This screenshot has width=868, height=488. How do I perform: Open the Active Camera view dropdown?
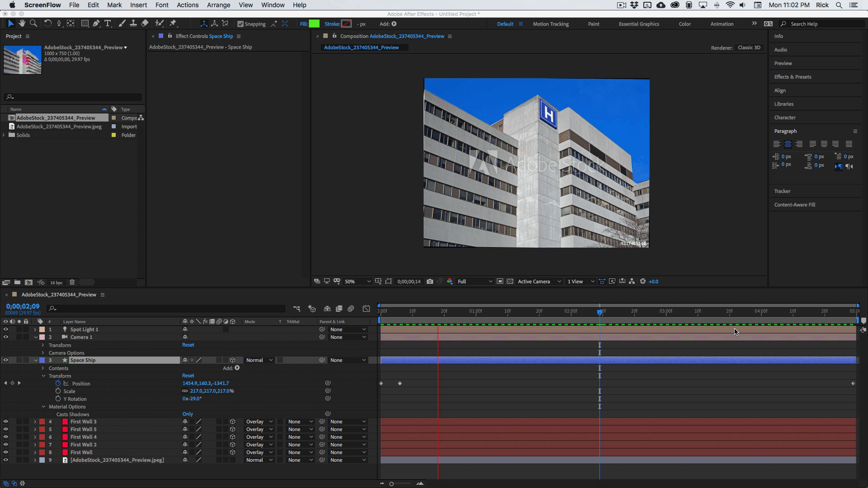click(539, 282)
